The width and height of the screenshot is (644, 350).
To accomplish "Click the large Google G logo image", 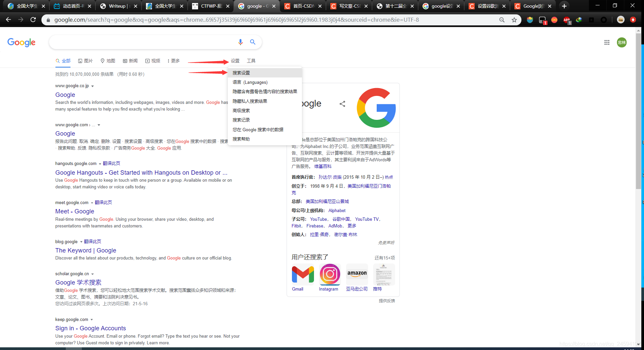I will point(376,108).
